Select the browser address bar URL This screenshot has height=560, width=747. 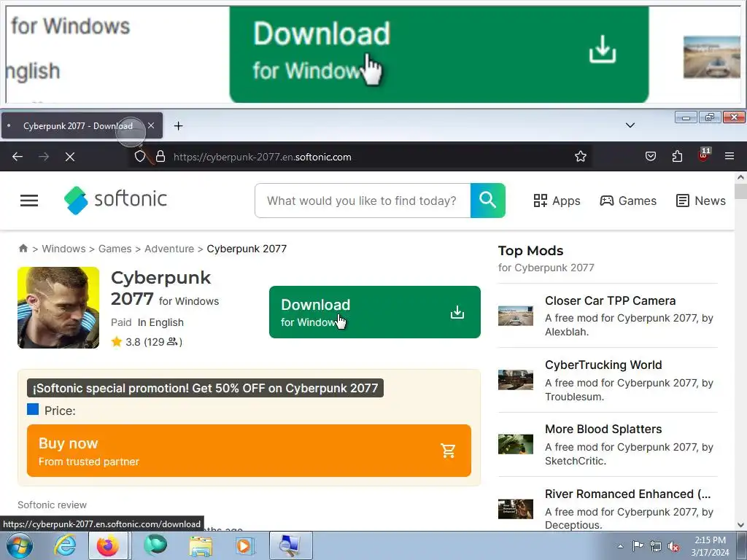(x=262, y=157)
